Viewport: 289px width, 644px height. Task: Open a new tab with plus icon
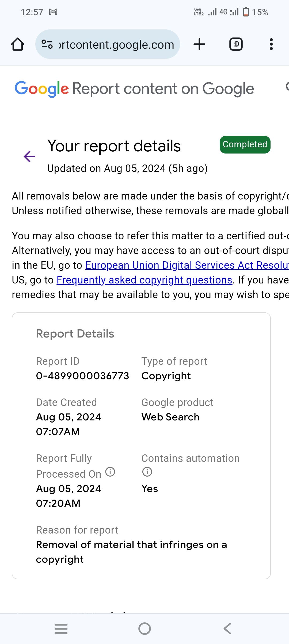(x=199, y=44)
